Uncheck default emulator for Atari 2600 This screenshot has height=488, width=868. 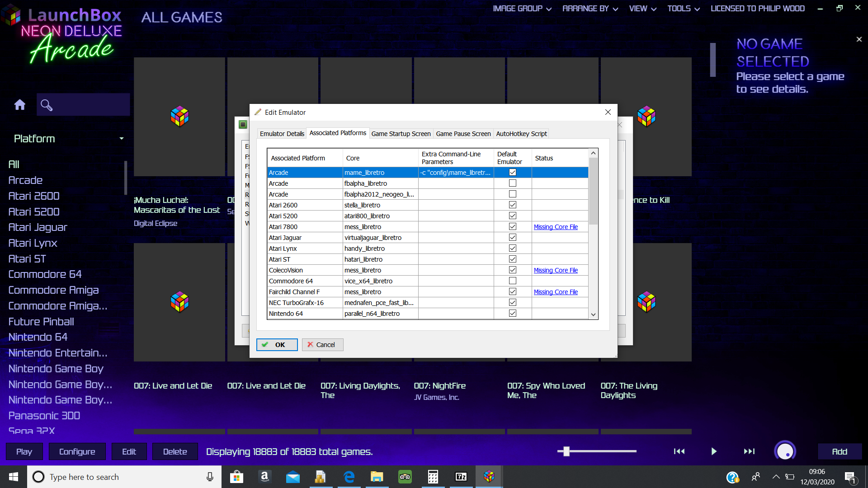pyautogui.click(x=513, y=205)
